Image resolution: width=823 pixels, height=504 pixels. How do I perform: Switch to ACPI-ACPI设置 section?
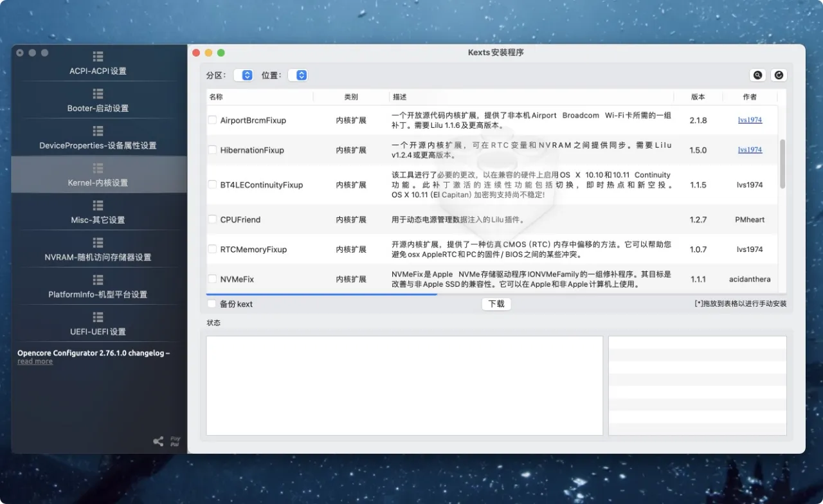pyautogui.click(x=98, y=63)
